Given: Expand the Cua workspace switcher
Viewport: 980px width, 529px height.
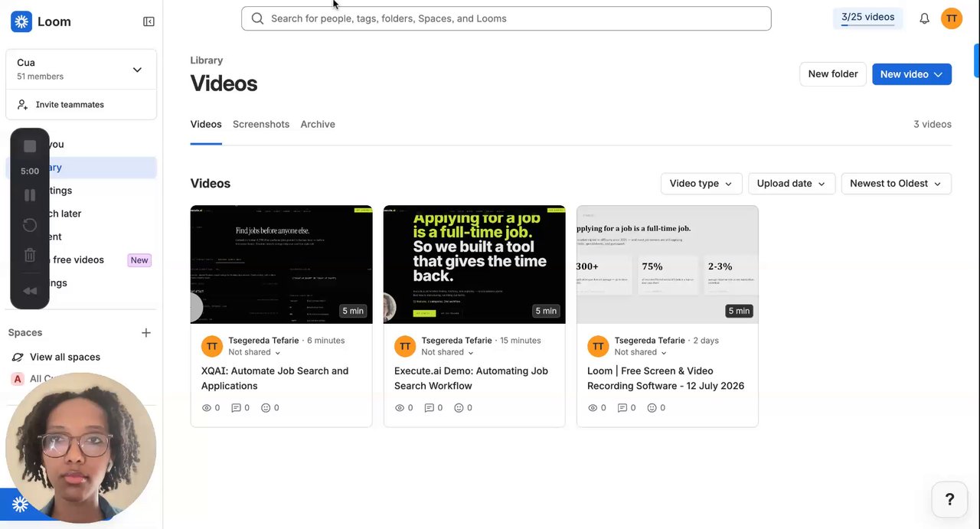Looking at the screenshot, I should tap(81, 69).
